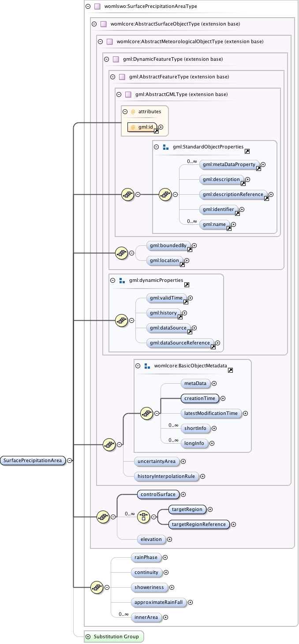Expand gml:history element
The image size is (299, 644).
(x=185, y=313)
